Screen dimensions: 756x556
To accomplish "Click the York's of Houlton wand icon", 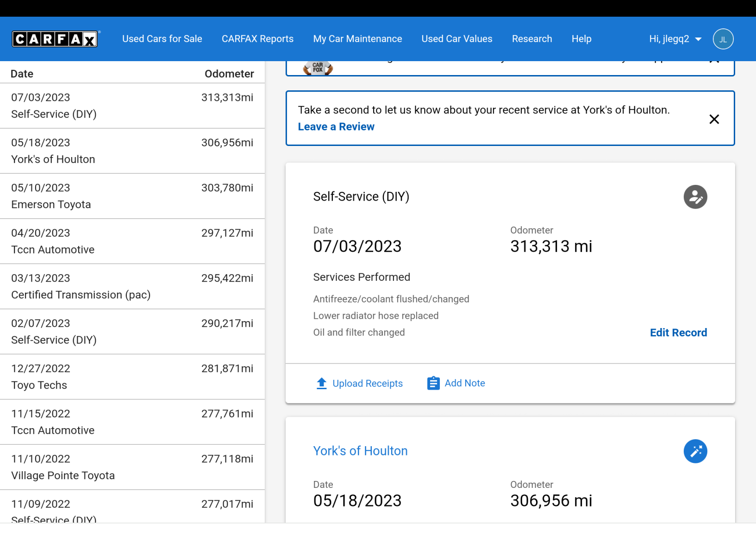I will coord(695,451).
